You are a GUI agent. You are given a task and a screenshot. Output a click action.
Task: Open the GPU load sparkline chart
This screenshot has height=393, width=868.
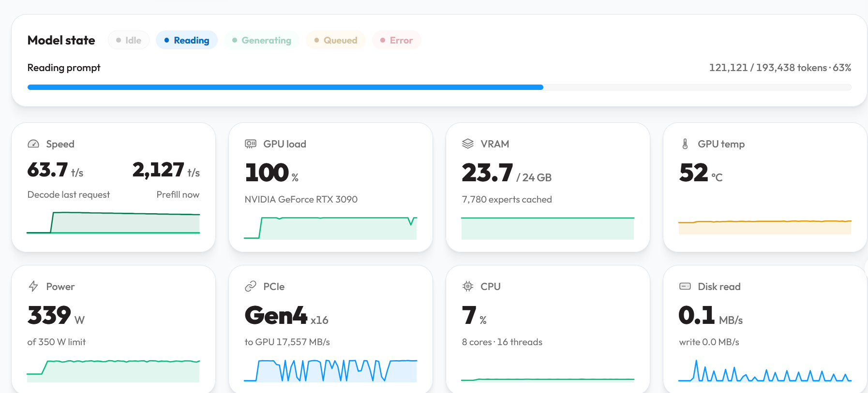[x=330, y=228]
